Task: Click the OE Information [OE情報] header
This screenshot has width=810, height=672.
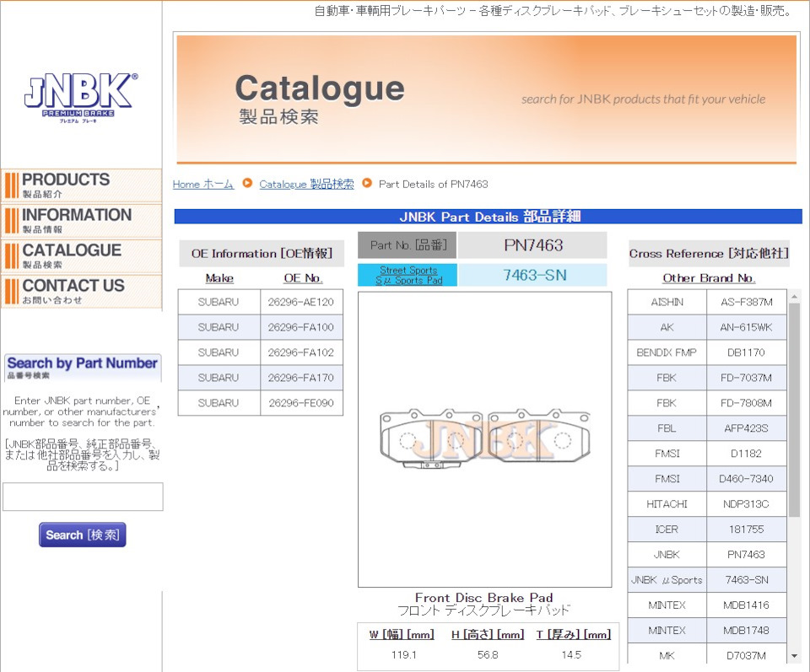Action: click(x=262, y=254)
